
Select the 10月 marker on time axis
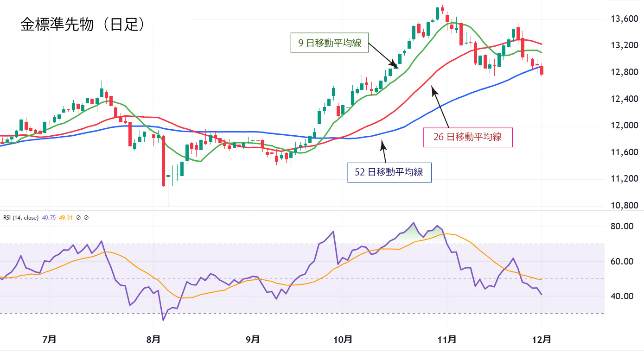pos(342,340)
